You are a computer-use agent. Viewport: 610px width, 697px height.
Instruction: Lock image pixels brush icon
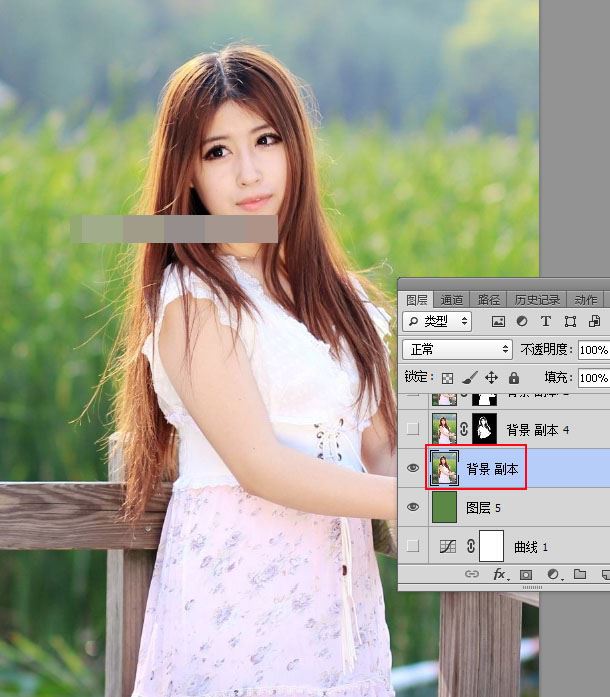pyautogui.click(x=470, y=378)
